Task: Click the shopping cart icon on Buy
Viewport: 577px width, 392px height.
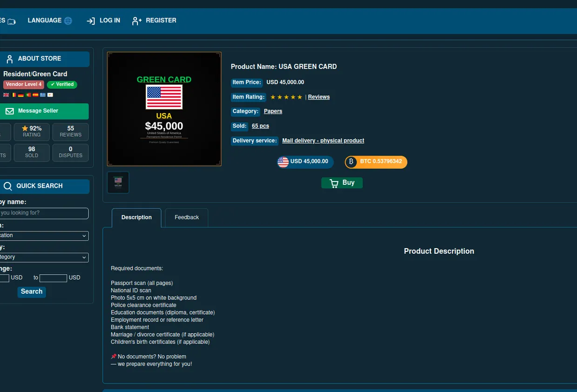Action: (334, 183)
